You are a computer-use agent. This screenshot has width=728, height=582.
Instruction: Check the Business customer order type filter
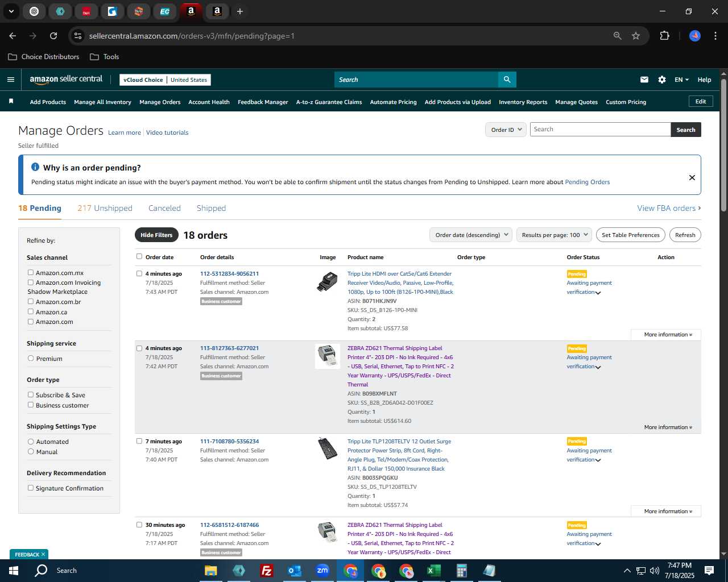tap(31, 405)
